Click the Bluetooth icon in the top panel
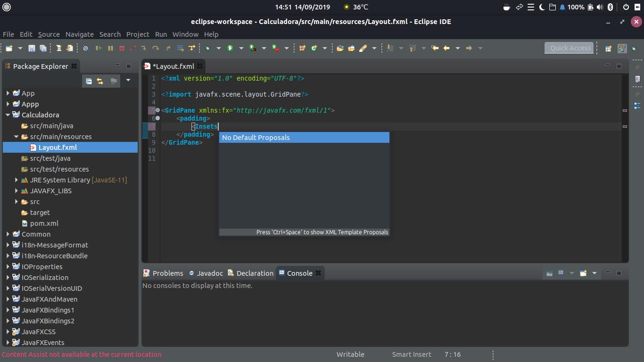644x362 pixels. coord(610,7)
